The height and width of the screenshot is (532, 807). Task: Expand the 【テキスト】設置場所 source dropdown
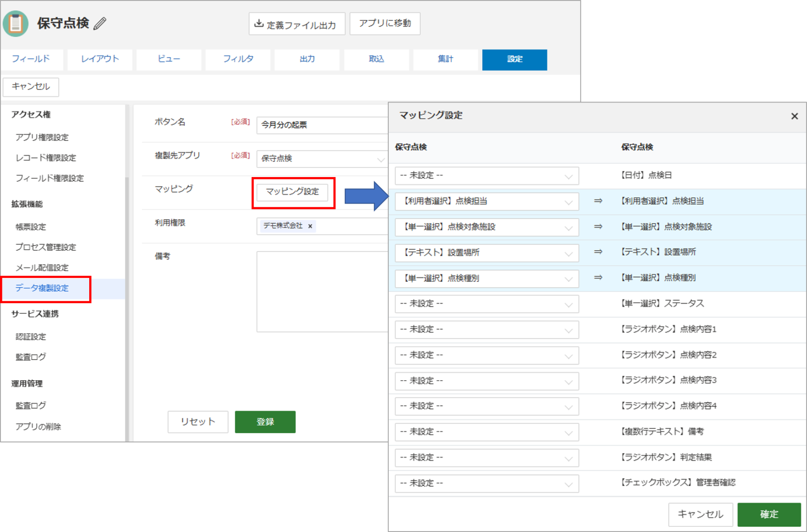click(487, 252)
